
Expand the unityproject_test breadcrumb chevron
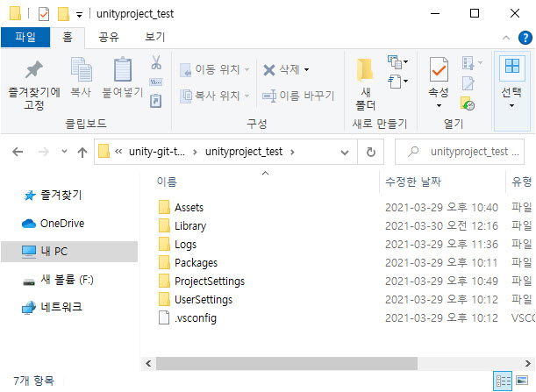tap(292, 152)
